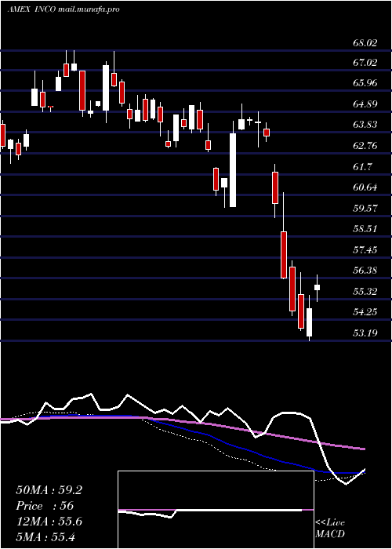Click the 64.89 price label
Screen dimensions: 392x549
pyautogui.click(x=365, y=104)
